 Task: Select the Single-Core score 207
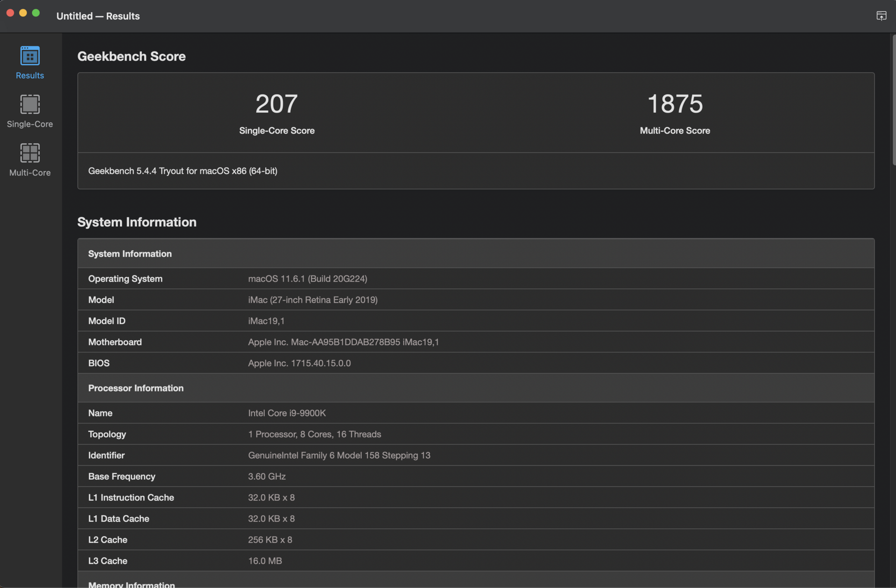pyautogui.click(x=276, y=104)
